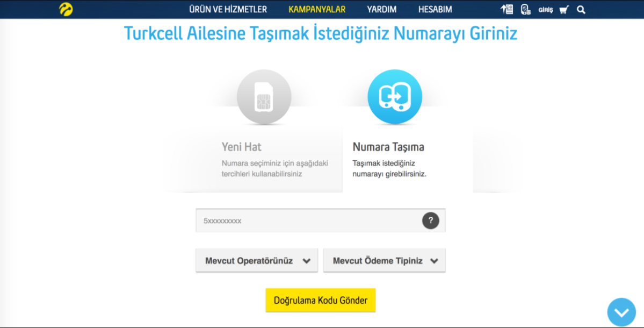The image size is (644, 328).
Task: Open the shopping cart icon
Action: (x=564, y=10)
